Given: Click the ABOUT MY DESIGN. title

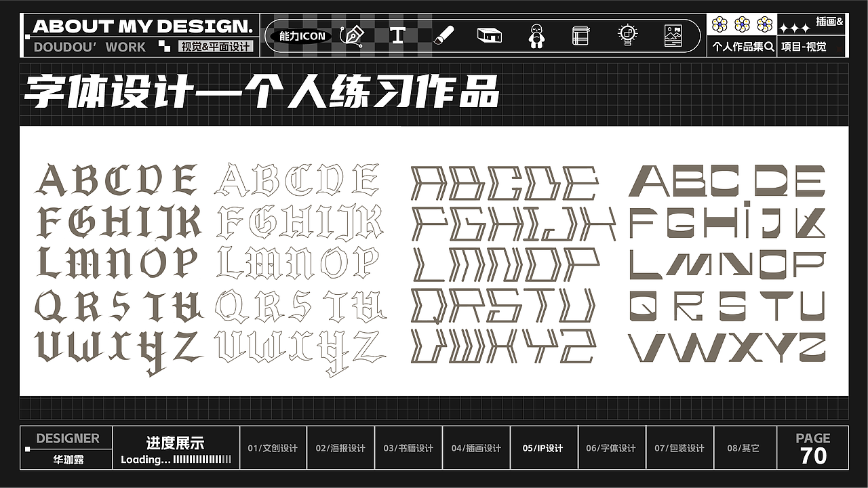Looking at the screenshot, I should coord(143,26).
